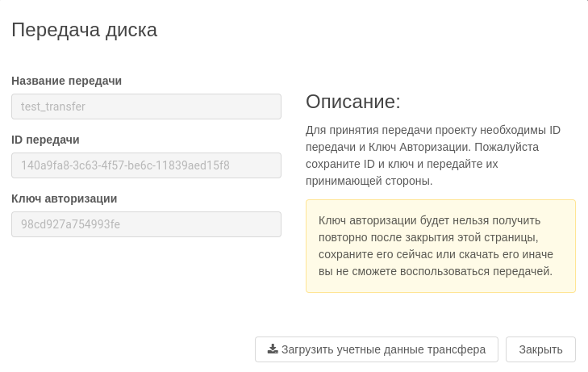Viewport: 588px width, 372px height.
Task: Click the warning line повторно после закрытия этой страницы
Action: 428,237
